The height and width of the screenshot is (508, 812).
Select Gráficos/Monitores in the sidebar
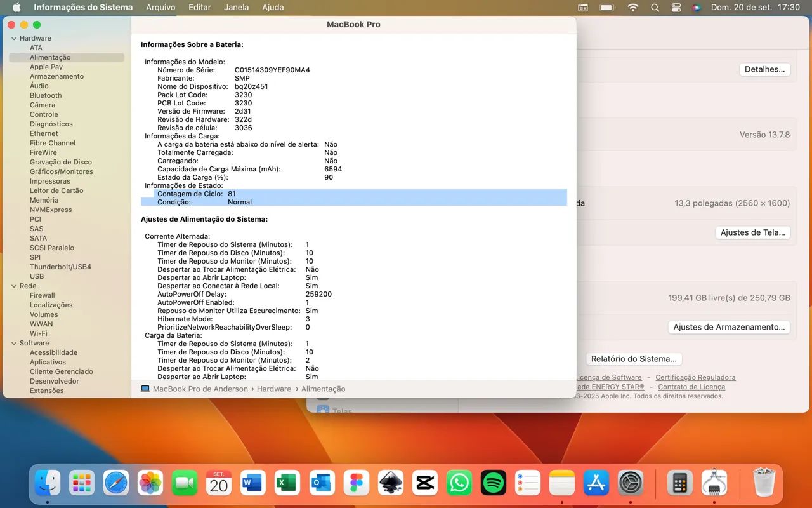[x=61, y=171]
